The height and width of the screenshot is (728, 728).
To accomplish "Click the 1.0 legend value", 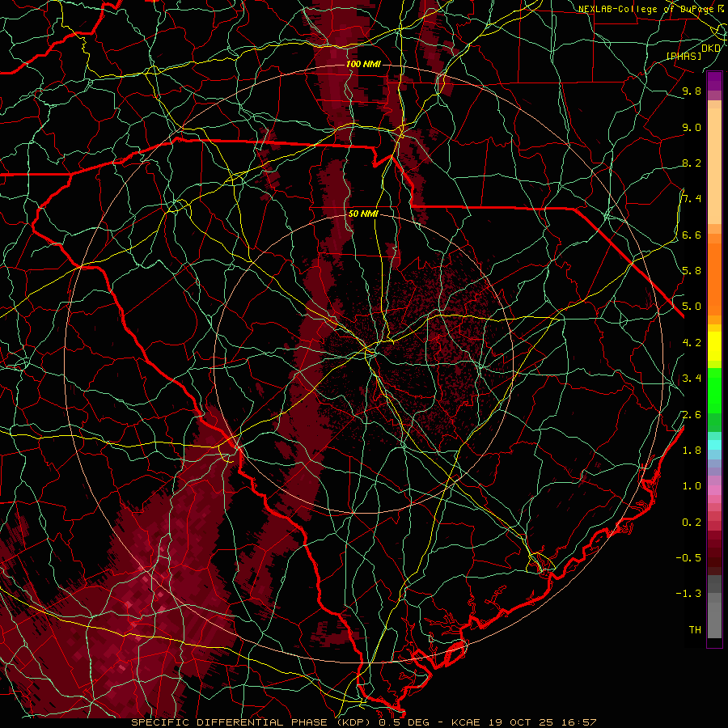I will click(692, 485).
